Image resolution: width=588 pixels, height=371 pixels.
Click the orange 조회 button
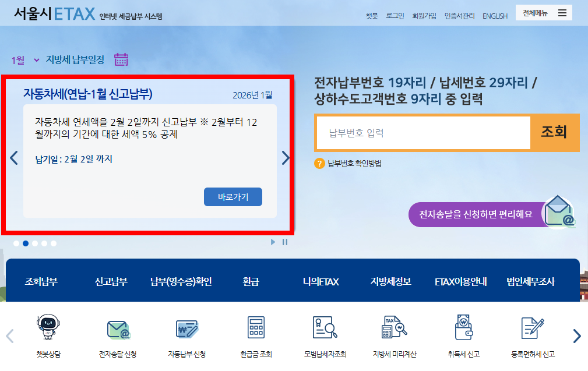(554, 132)
